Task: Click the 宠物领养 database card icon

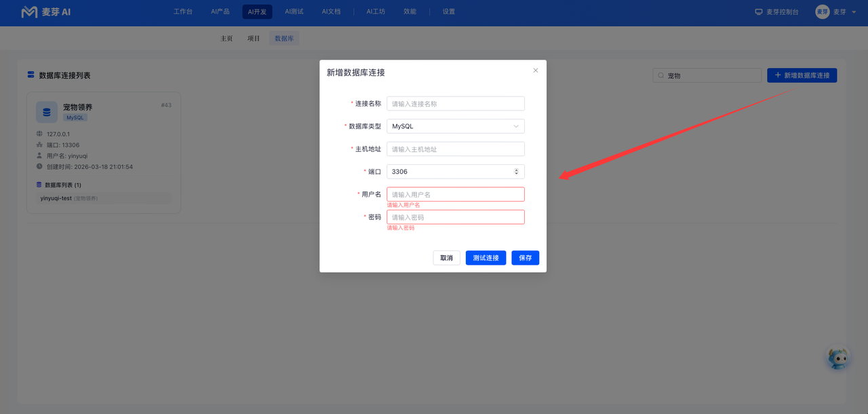Action: click(x=47, y=112)
